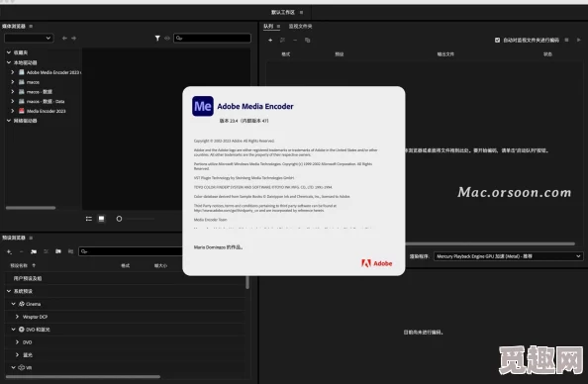Switch Media Browser to list view
This screenshot has width=588, height=384.
(89, 219)
